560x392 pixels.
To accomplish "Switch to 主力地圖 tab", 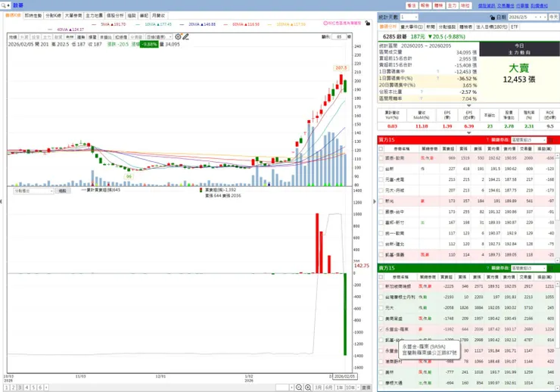I will click(x=94, y=16).
